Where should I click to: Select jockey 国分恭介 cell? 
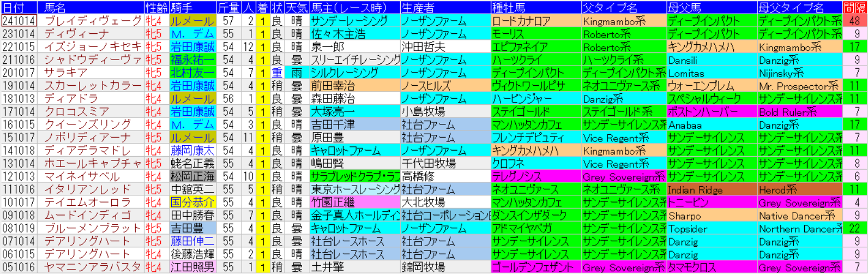click(x=193, y=202)
